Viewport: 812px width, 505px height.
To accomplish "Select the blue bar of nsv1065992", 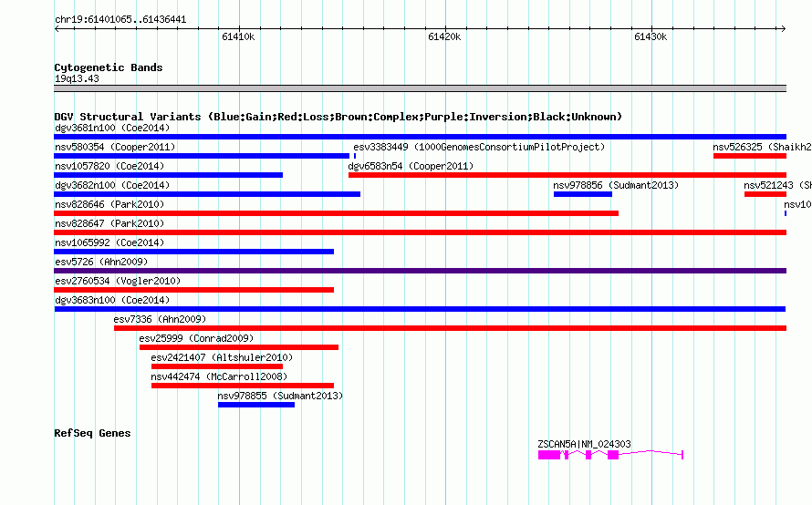I will pyautogui.click(x=193, y=252).
